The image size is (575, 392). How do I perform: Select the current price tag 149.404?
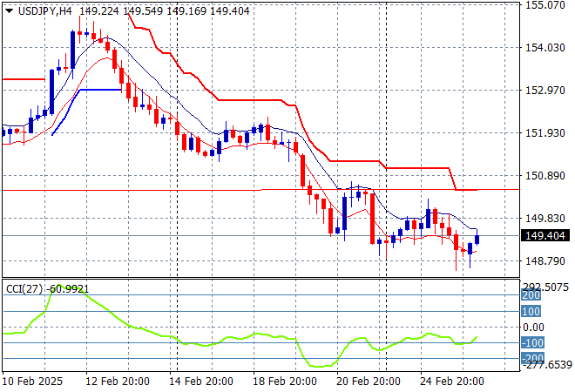point(545,235)
